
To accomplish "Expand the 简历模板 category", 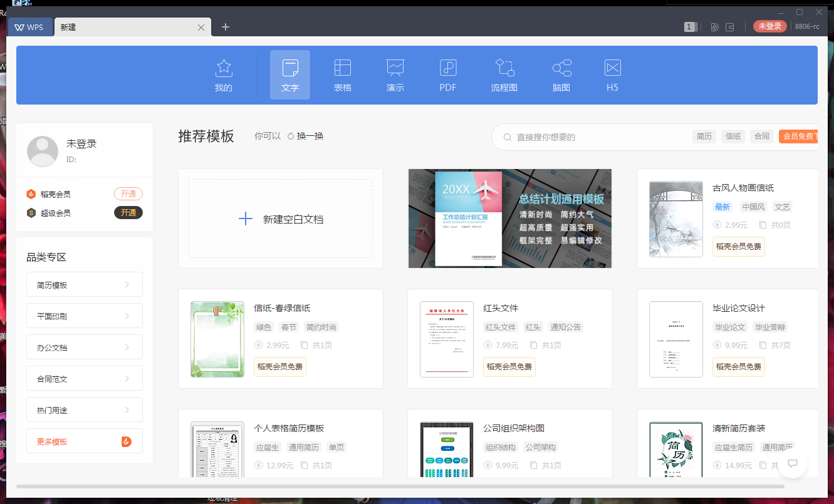I will 85,285.
